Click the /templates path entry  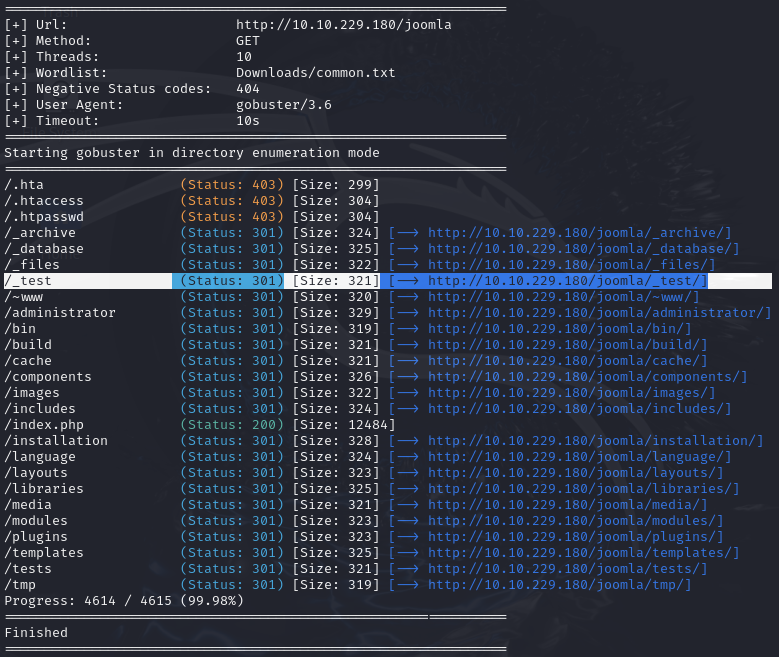[x=44, y=552]
